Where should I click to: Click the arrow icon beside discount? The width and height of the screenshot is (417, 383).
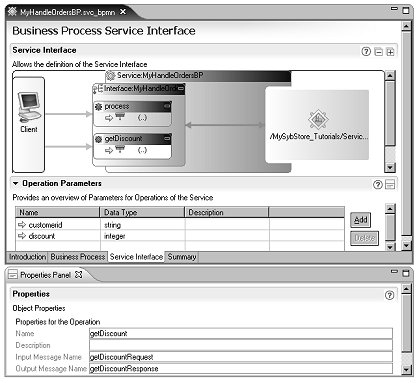pyautogui.click(x=22, y=236)
